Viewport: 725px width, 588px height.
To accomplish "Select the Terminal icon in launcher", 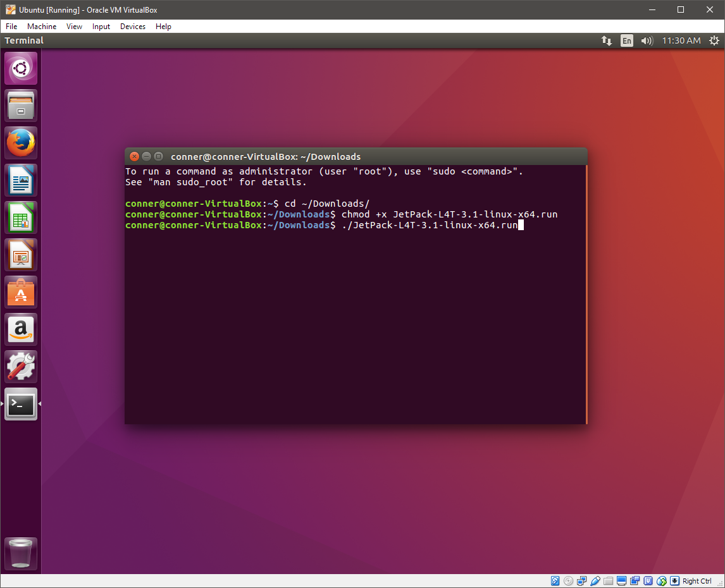I will 21,404.
